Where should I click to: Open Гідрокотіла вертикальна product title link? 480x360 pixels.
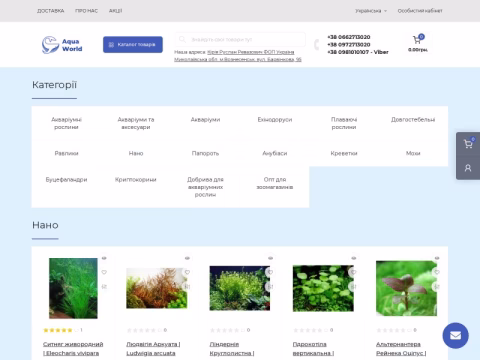(313, 348)
